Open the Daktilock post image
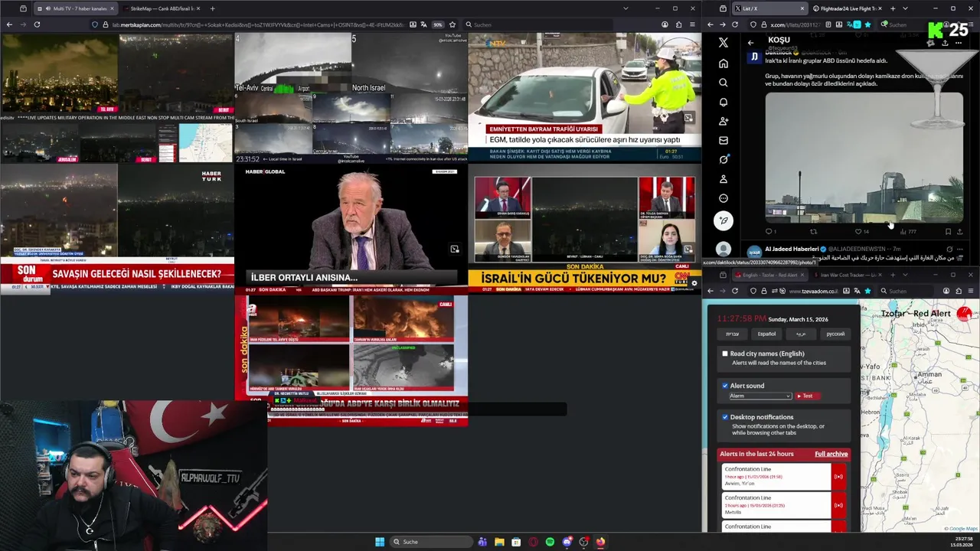 pyautogui.click(x=864, y=158)
